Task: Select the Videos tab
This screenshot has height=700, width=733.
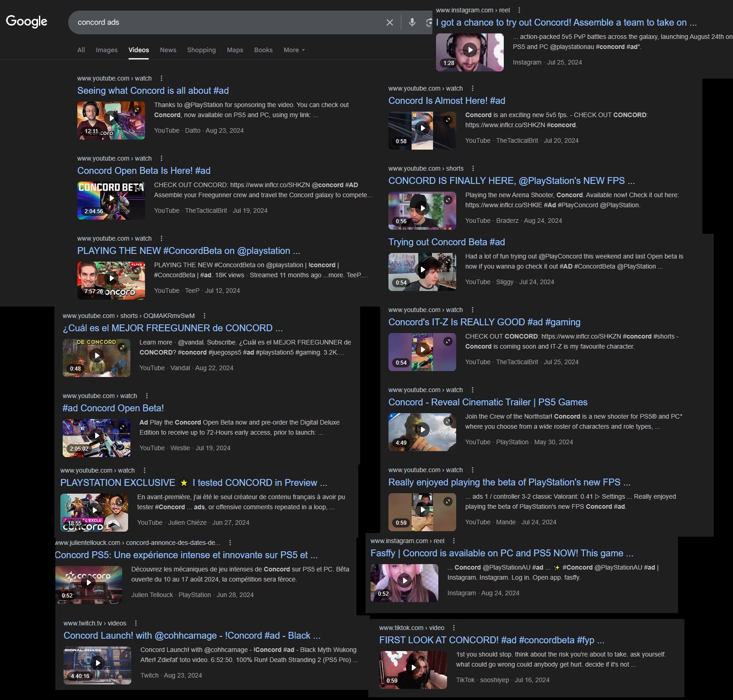Action: [139, 50]
